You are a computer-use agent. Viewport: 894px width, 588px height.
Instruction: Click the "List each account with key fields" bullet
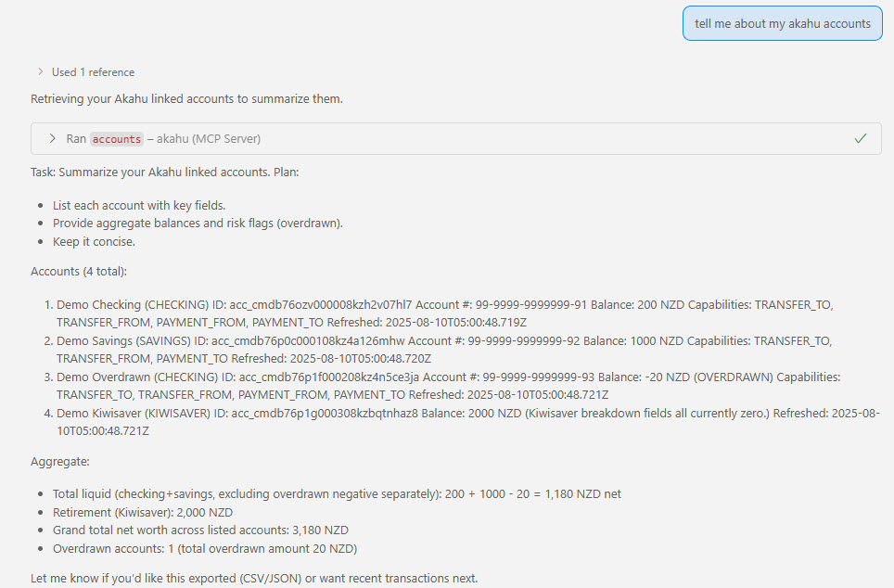[x=139, y=205]
